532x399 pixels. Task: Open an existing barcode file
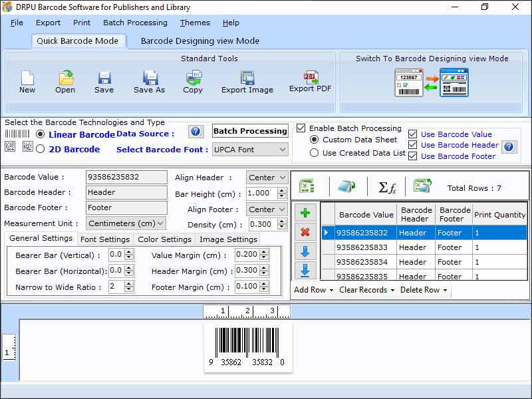(x=65, y=80)
